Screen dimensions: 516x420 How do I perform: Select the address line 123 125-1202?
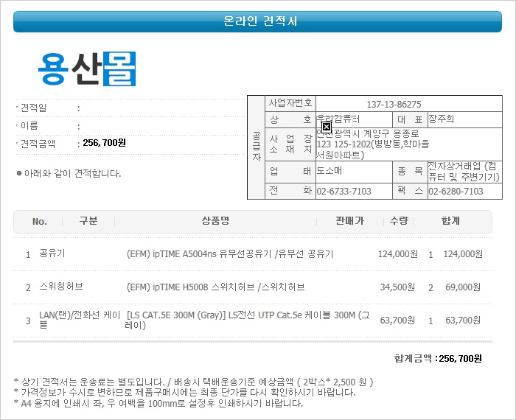click(x=373, y=144)
